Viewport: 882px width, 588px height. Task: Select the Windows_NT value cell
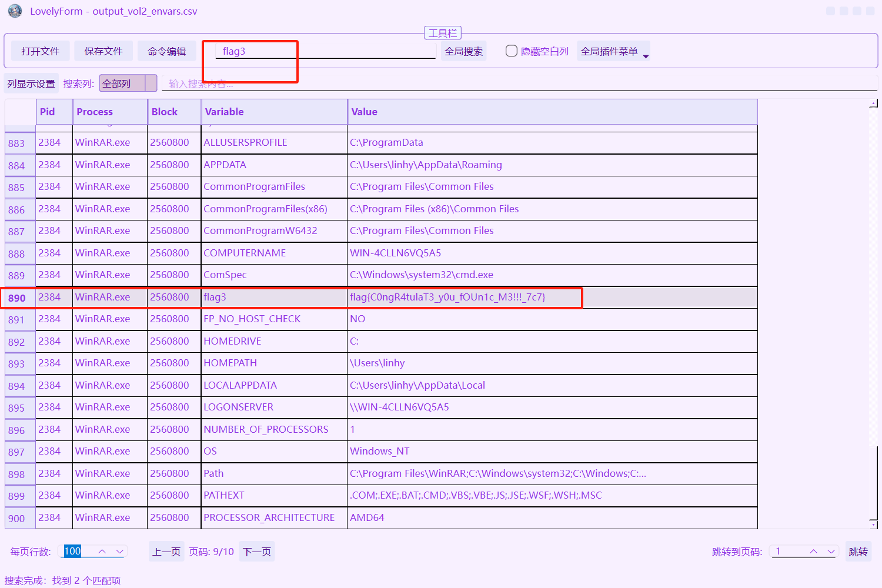point(552,452)
